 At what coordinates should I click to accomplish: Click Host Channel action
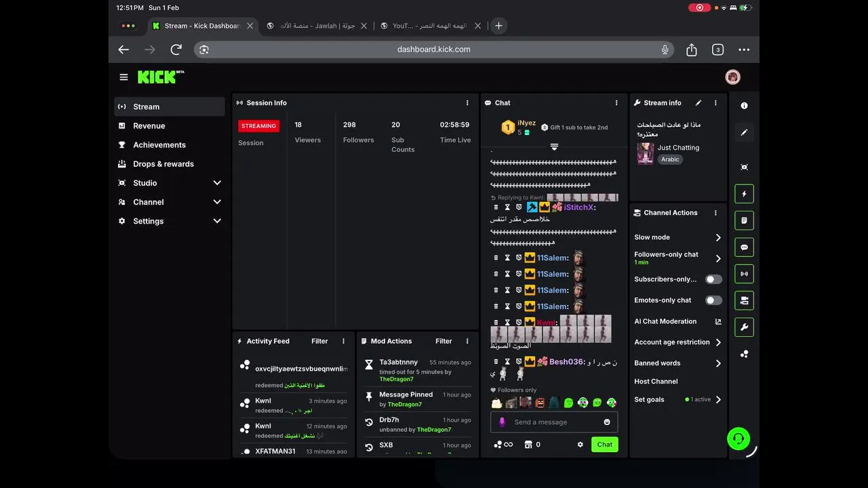[x=656, y=382]
